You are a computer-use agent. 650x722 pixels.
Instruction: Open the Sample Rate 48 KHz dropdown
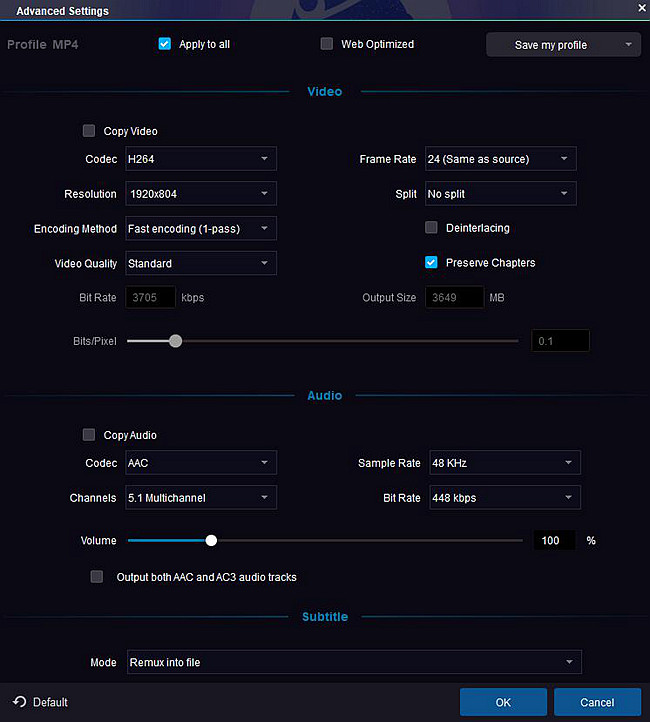click(505, 463)
